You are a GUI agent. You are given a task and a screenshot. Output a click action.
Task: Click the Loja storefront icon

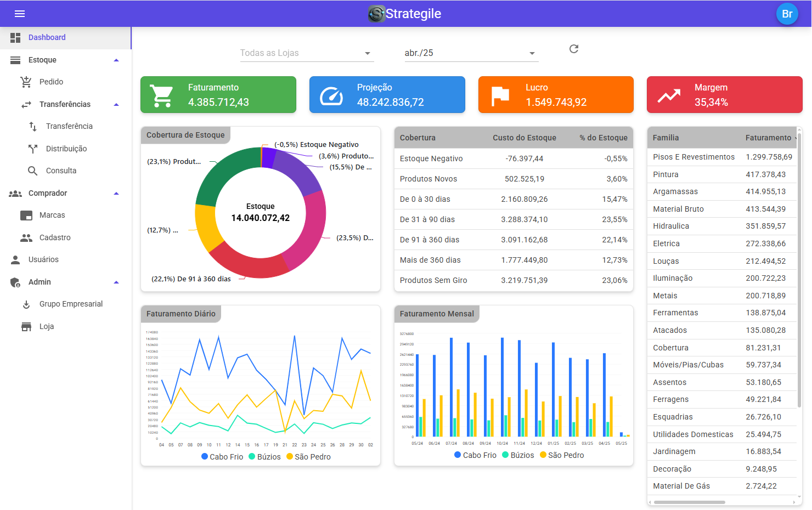(26, 327)
